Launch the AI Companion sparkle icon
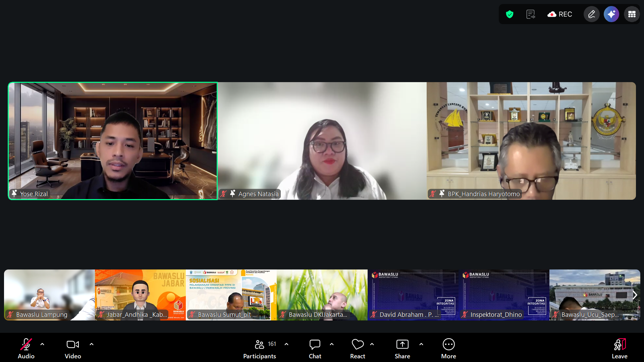The image size is (644, 362). pyautogui.click(x=611, y=14)
